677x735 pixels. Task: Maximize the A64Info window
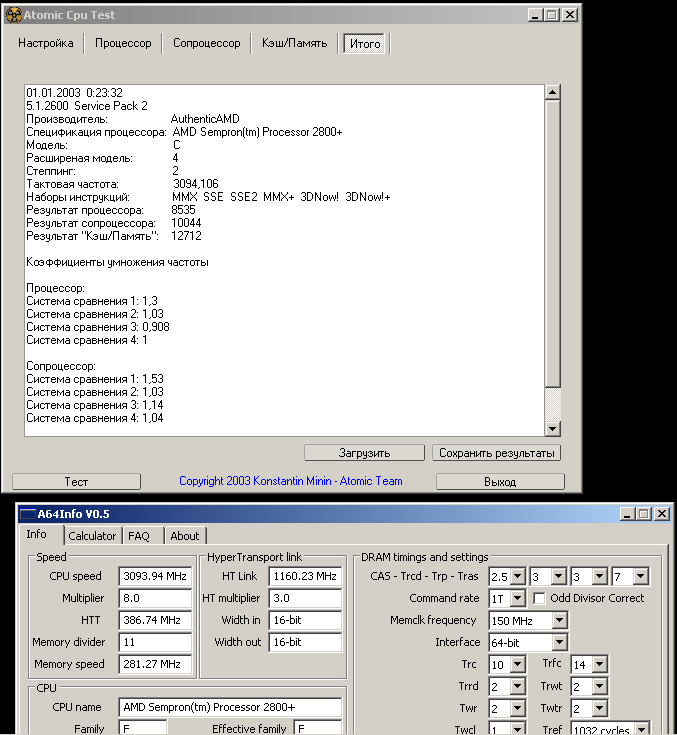pyautogui.click(x=643, y=514)
